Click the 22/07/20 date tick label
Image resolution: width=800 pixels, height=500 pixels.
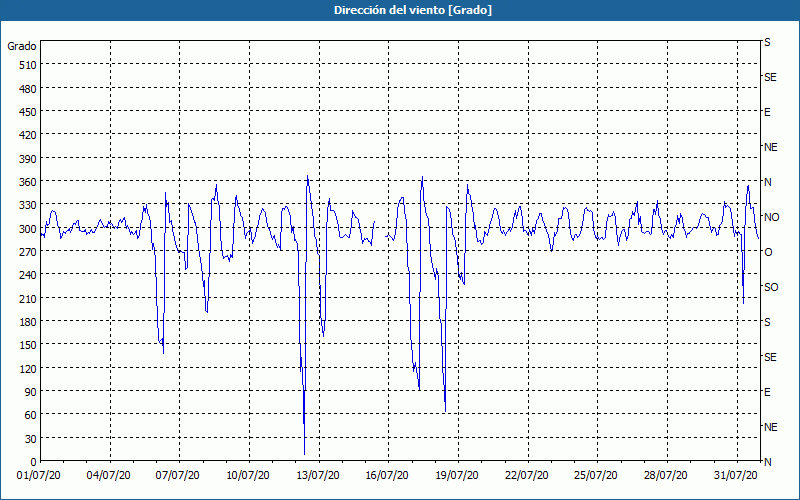tap(527, 476)
